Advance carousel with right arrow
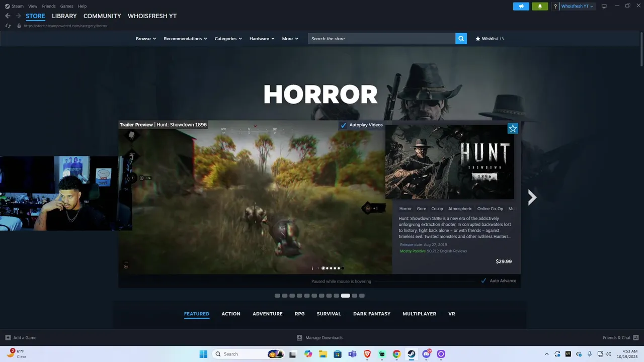Image resolution: width=644 pixels, height=362 pixels. click(532, 197)
